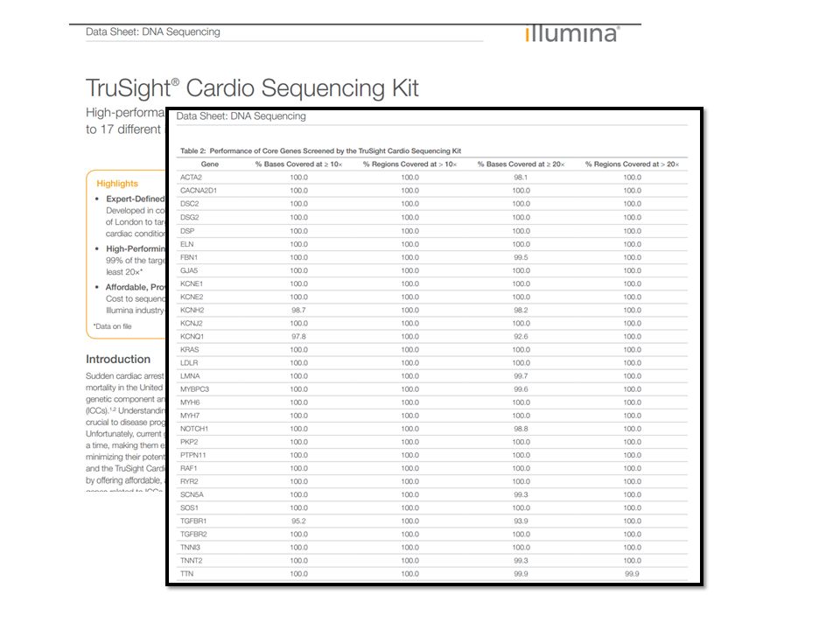
Task: Select the LDLR gene name
Action: tap(189, 362)
